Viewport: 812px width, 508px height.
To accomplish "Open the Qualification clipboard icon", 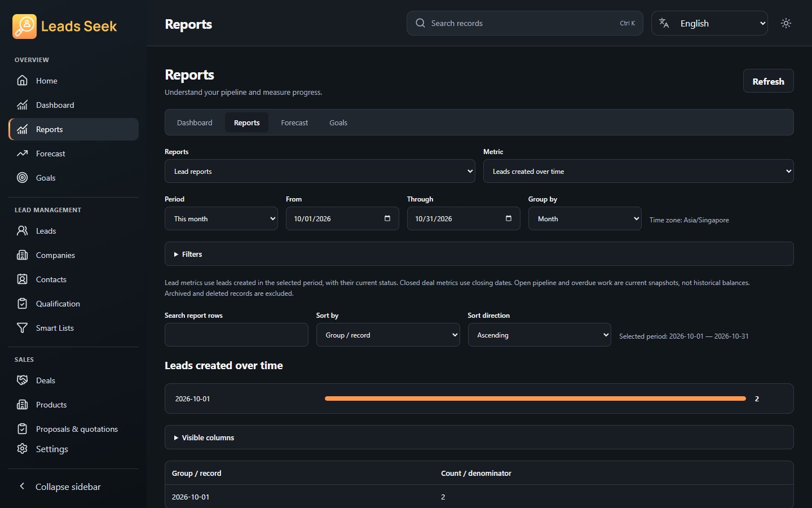I will 22,304.
